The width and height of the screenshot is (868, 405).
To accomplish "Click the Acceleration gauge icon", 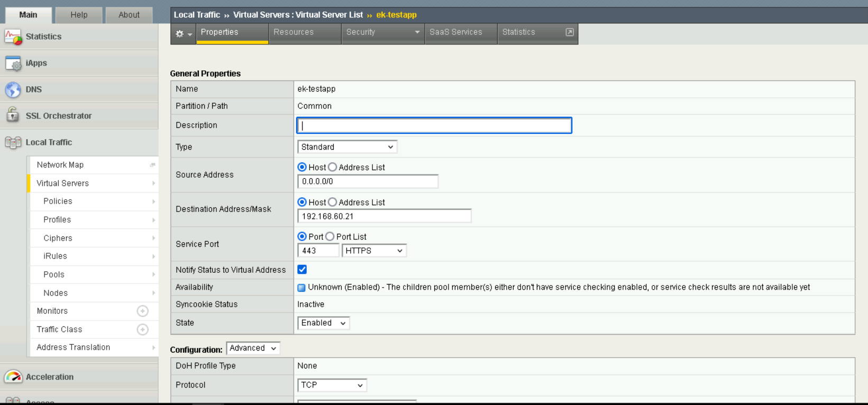I will 13,377.
